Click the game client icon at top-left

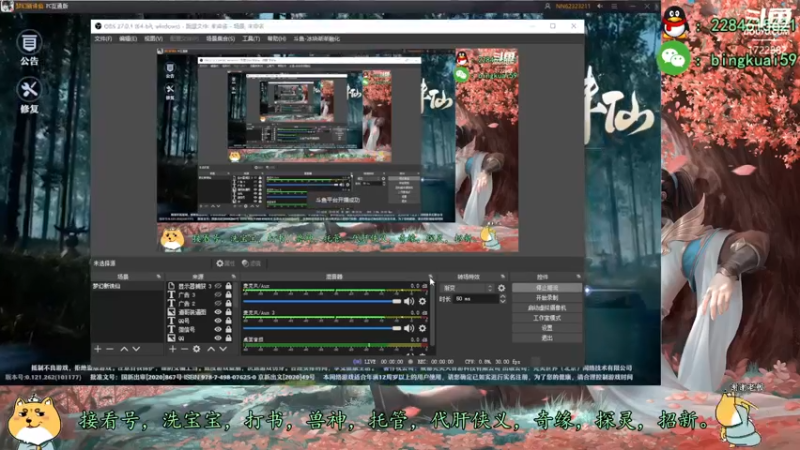[x=7, y=6]
